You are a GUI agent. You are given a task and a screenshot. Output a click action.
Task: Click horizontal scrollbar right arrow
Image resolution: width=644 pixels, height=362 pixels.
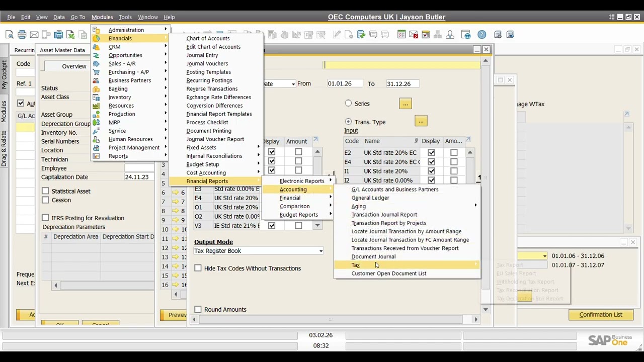click(475, 319)
